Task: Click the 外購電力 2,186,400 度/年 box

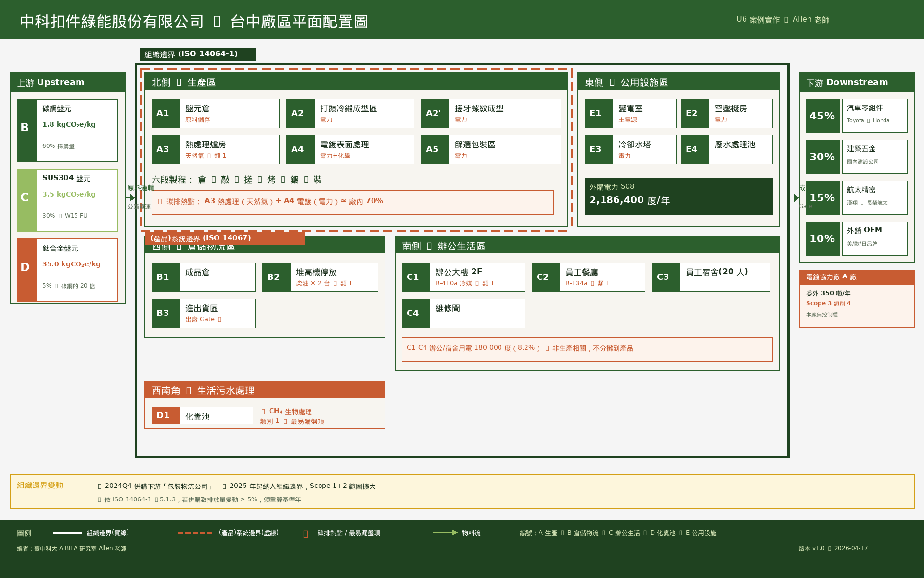Action: pyautogui.click(x=679, y=197)
